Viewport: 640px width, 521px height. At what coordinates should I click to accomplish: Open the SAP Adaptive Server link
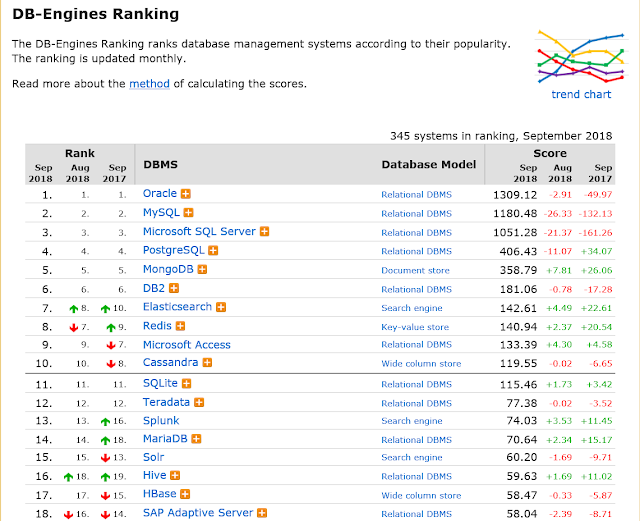pyautogui.click(x=198, y=513)
